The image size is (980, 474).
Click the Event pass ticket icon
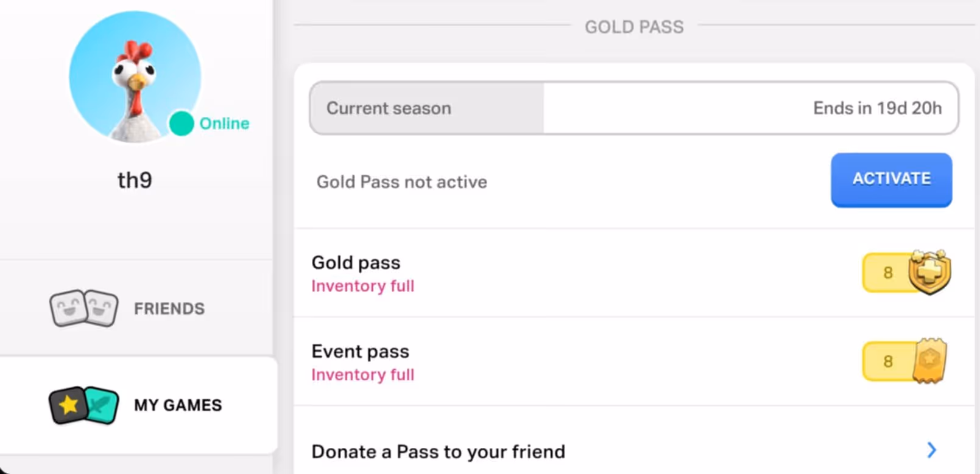pyautogui.click(x=929, y=361)
